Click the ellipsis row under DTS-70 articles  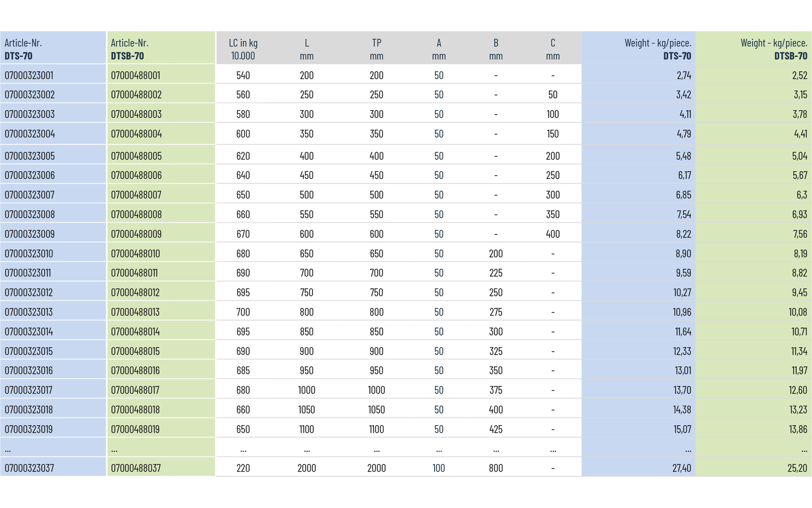pyautogui.click(x=8, y=450)
